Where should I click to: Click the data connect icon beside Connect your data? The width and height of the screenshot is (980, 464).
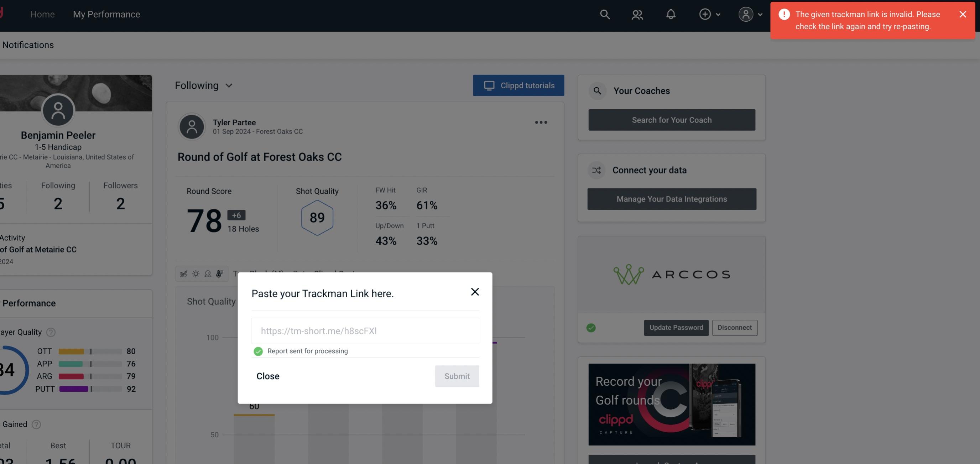coord(596,170)
